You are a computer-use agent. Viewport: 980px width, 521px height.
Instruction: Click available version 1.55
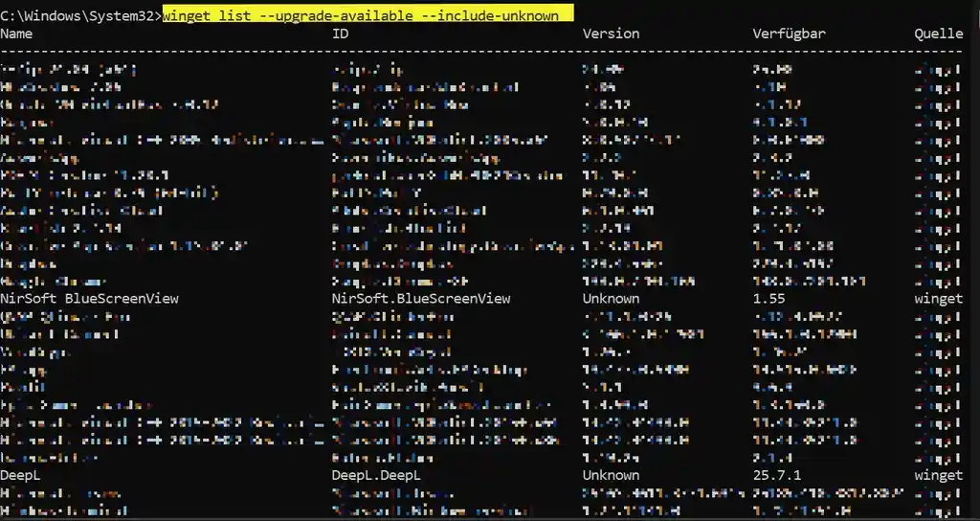(768, 299)
